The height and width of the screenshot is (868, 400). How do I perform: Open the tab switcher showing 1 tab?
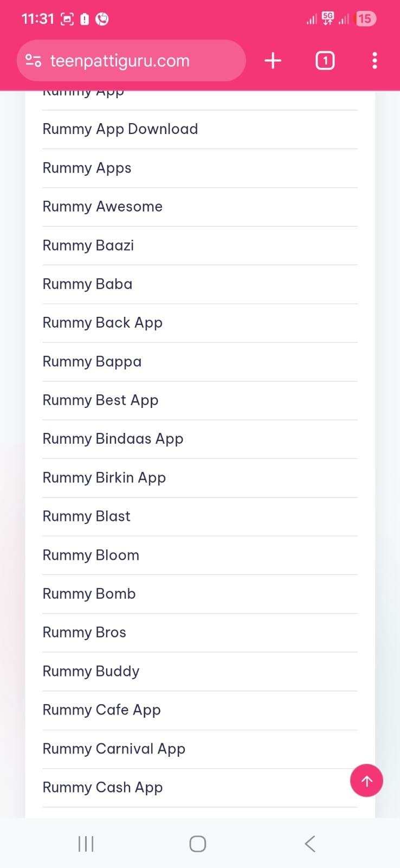tap(325, 61)
